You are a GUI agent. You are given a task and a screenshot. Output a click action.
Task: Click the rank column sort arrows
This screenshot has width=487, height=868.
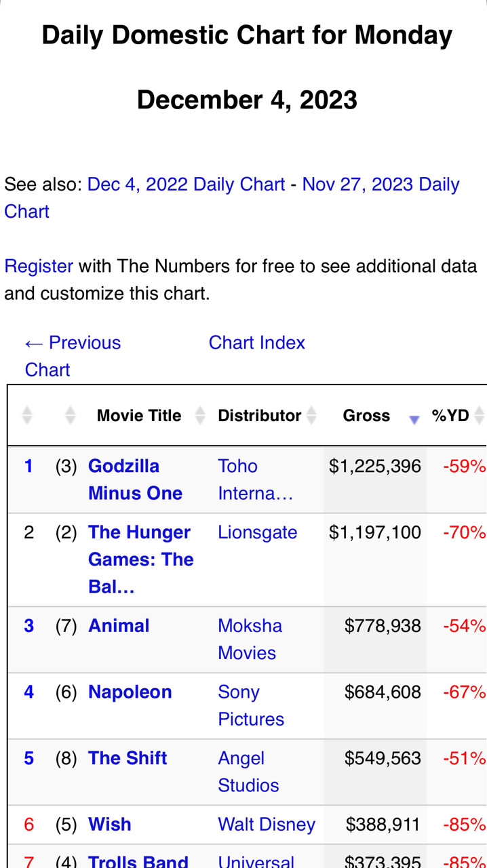point(27,416)
